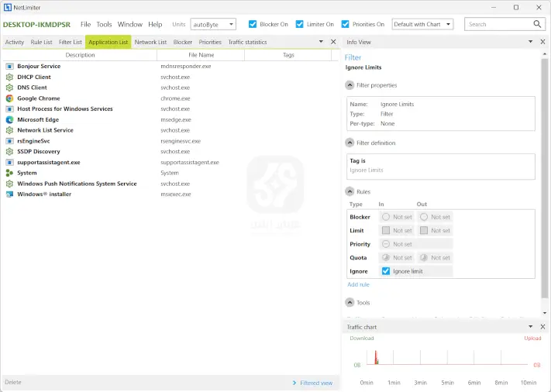The image size is (551, 392).
Task: Click the Microsoft Edge app icon
Action: (9, 120)
